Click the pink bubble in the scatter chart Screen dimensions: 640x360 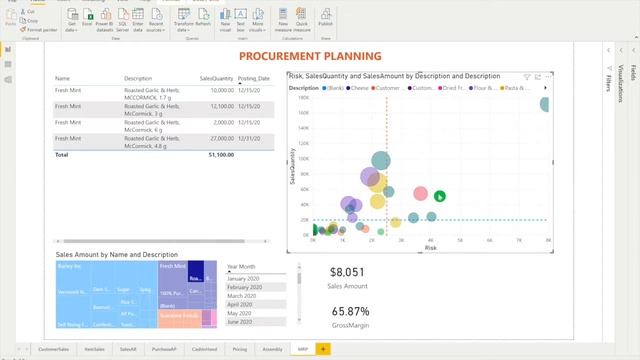420,193
